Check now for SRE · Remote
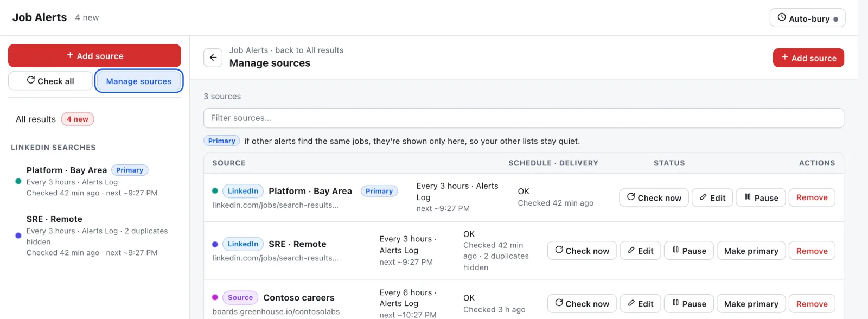Viewport: 868px width, 319px height. pyautogui.click(x=582, y=251)
